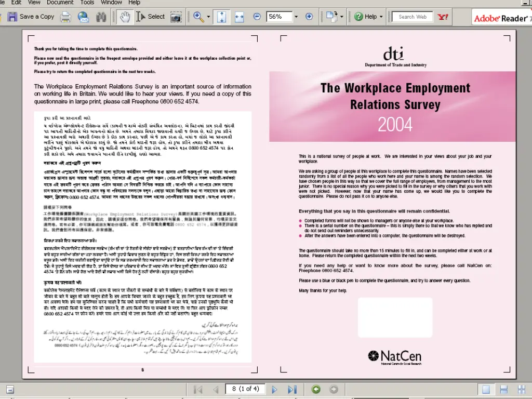Open the Document menu
This screenshot has width=532, height=399.
click(x=60, y=3)
